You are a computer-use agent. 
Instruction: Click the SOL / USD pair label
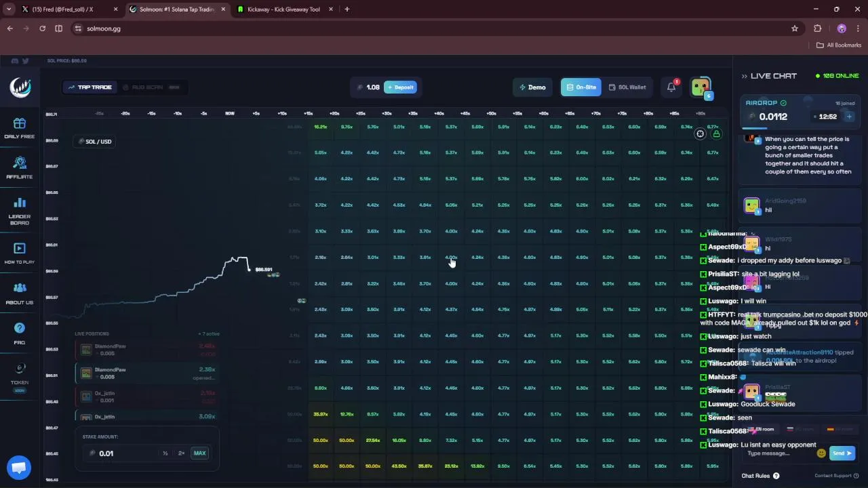point(95,142)
